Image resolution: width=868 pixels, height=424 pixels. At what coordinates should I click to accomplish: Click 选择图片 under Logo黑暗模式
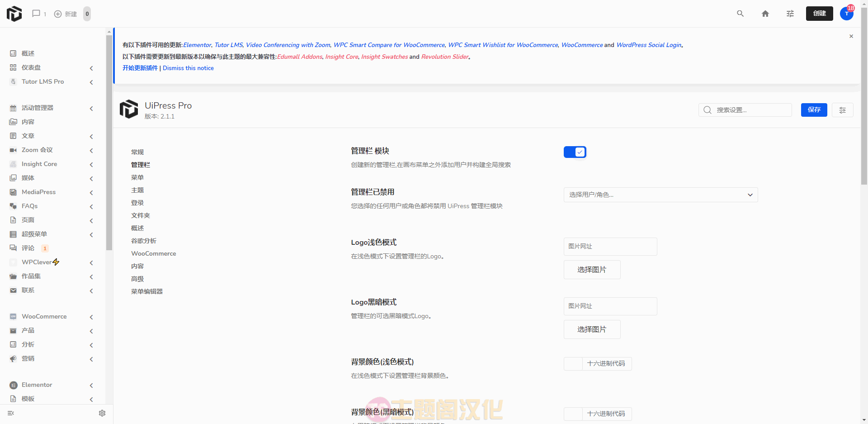[592, 329]
